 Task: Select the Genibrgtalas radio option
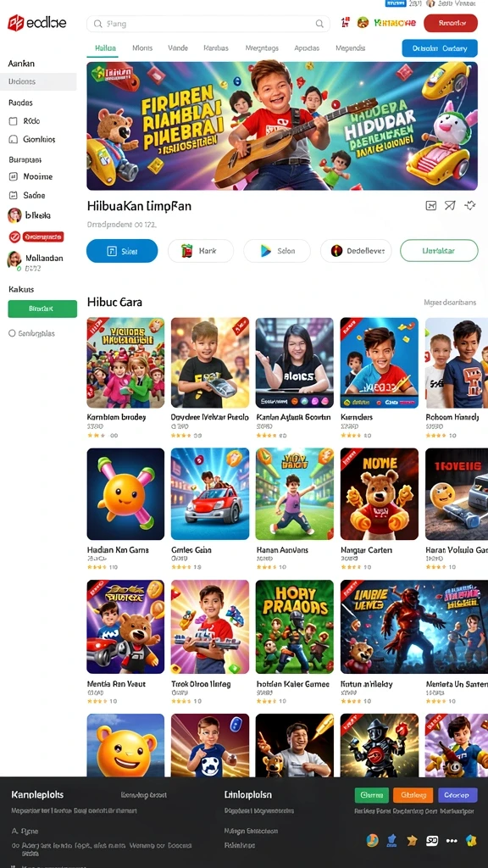12,333
